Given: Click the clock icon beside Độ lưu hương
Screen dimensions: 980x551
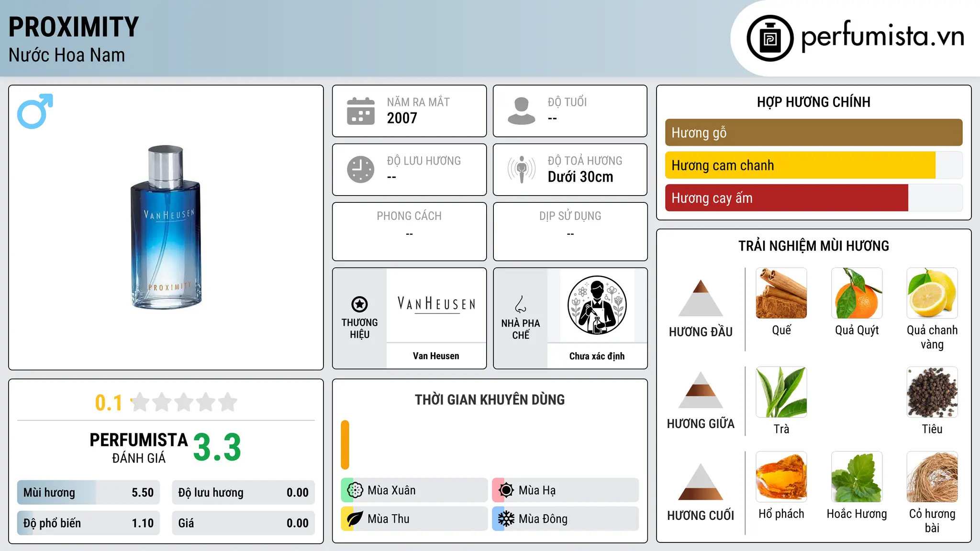Looking at the screenshot, I should 361,169.
